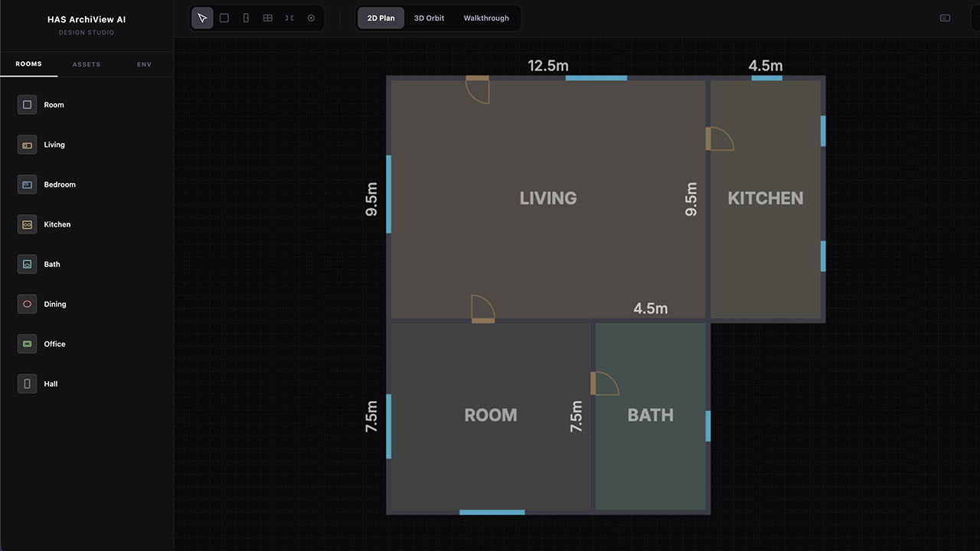Open the ENV tab
Viewport: 980px width, 551px height.
[144, 64]
